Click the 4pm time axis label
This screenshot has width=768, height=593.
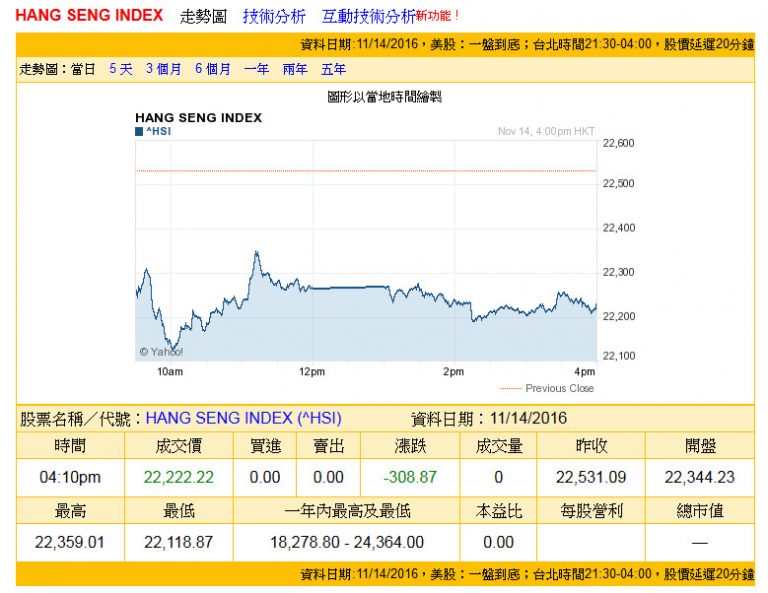[585, 372]
